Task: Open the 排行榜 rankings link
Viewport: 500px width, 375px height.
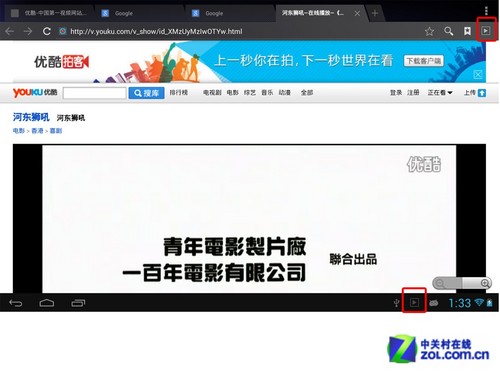Action: pos(179,92)
